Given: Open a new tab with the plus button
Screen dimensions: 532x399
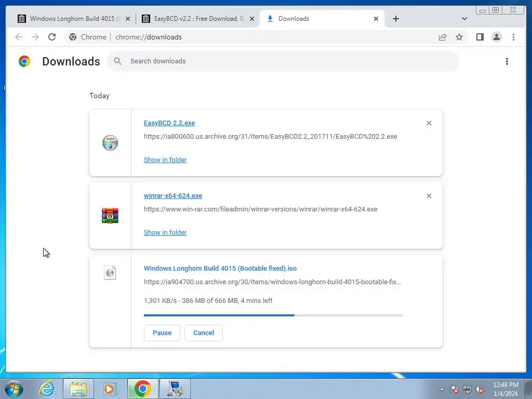Looking at the screenshot, I should pos(395,19).
